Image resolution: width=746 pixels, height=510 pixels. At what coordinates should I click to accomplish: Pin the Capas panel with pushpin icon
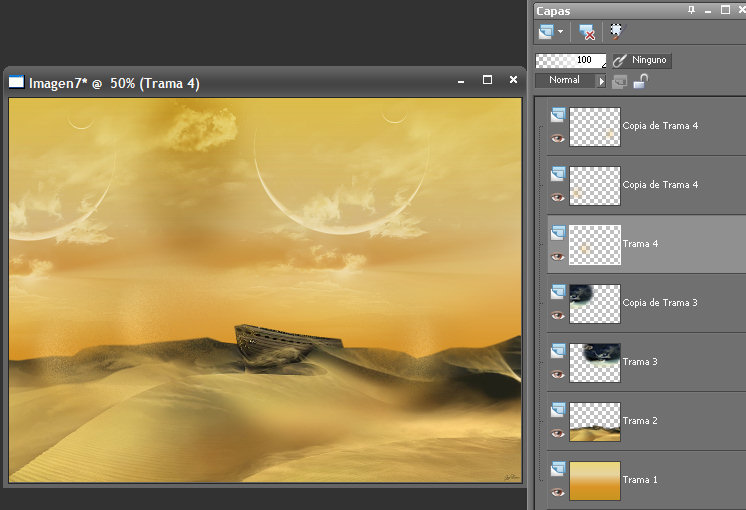691,10
